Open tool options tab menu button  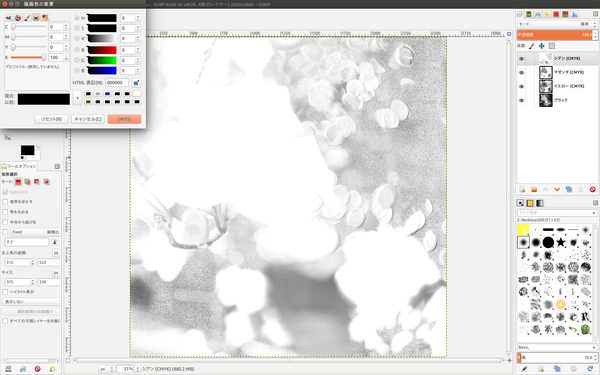point(57,166)
